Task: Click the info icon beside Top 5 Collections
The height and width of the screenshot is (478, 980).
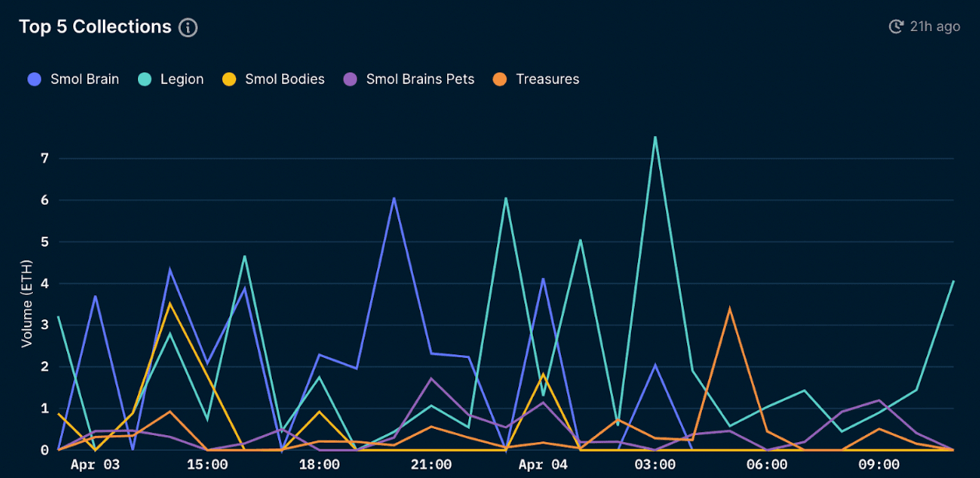Action: click(188, 28)
